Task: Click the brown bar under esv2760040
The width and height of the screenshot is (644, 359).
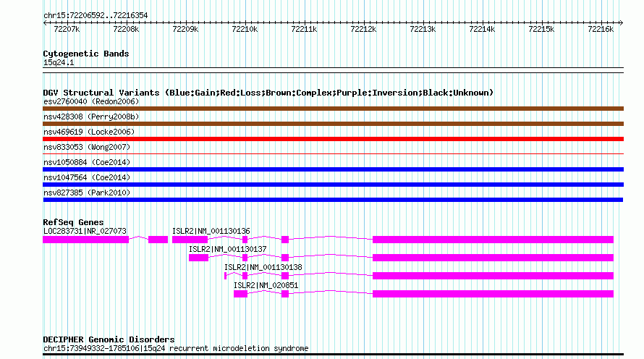Action: [333, 109]
